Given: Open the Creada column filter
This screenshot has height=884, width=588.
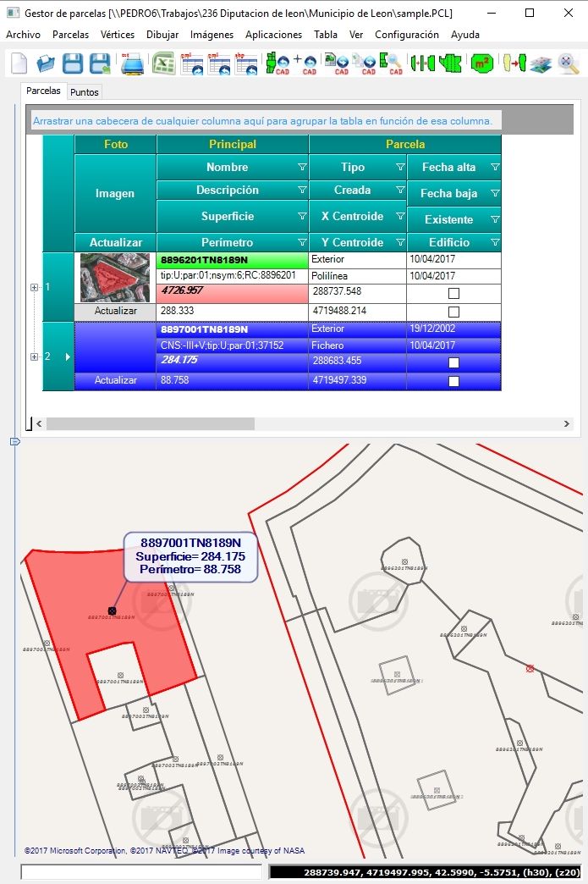Looking at the screenshot, I should [400, 190].
